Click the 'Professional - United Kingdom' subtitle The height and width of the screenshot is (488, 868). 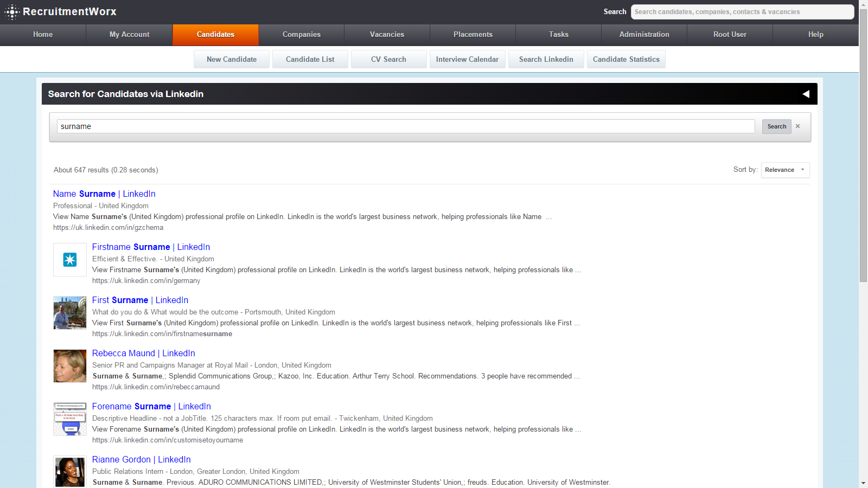tap(101, 206)
